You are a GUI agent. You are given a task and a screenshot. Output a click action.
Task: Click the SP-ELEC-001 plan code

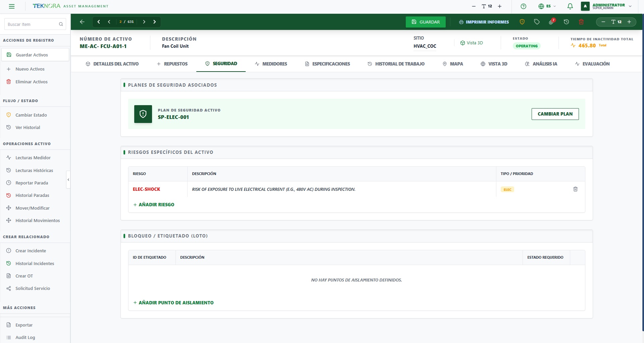[x=173, y=117]
